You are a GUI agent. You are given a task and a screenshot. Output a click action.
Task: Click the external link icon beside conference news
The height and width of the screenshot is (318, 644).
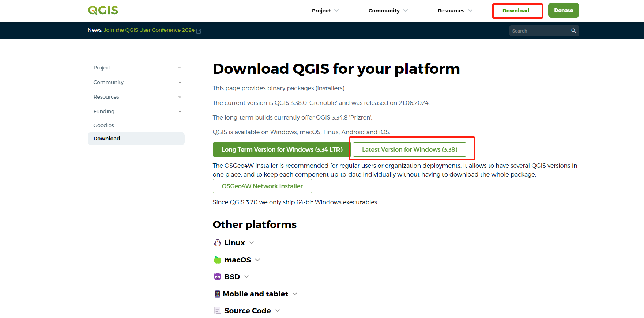[x=199, y=31]
